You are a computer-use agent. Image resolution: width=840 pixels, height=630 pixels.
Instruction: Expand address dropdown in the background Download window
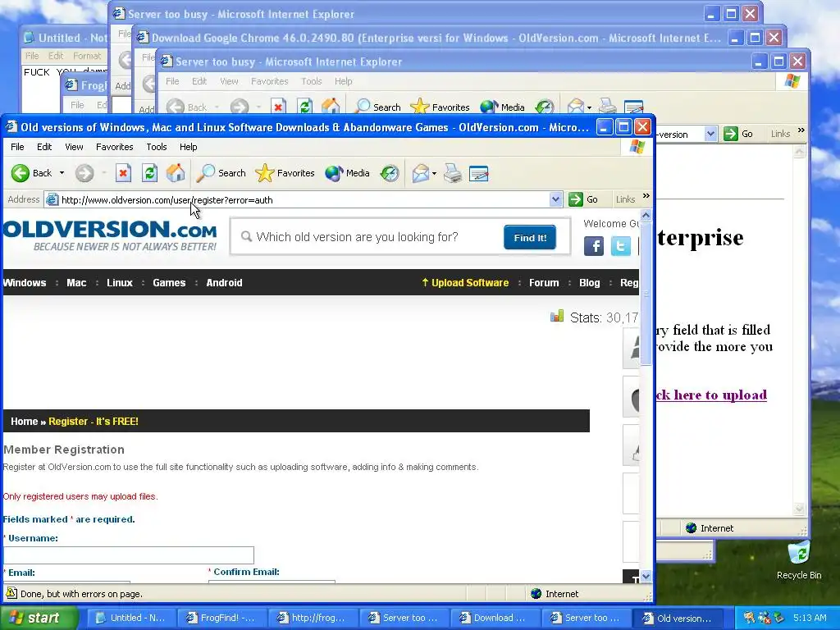tap(710, 134)
